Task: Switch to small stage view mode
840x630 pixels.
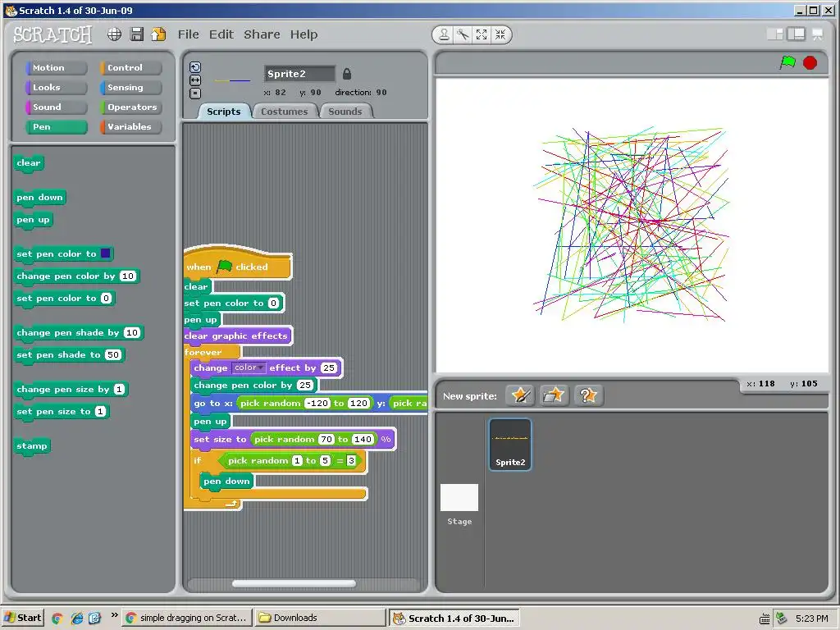Action: 775,34
